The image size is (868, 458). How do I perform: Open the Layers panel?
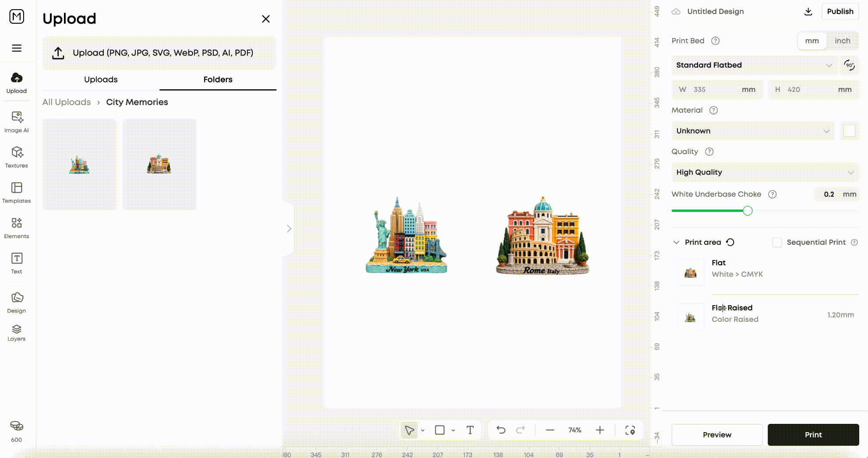17,333
